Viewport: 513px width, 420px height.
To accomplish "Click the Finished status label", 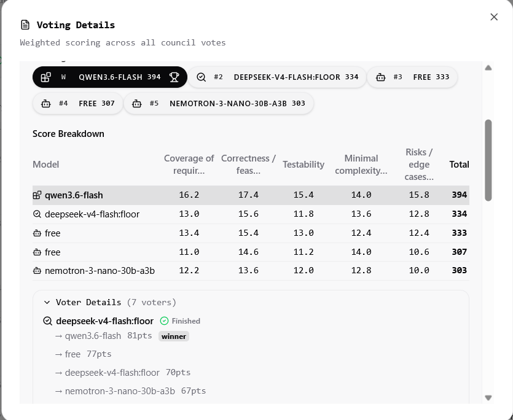I will [x=186, y=321].
